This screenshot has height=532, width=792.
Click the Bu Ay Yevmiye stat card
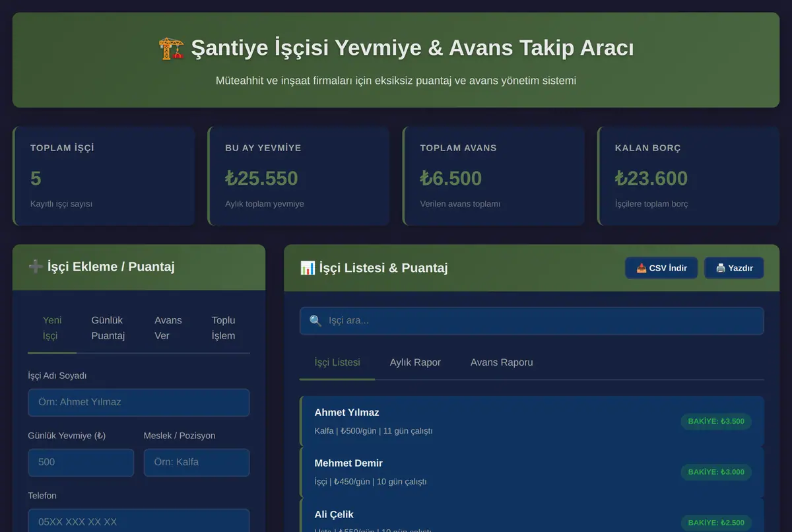coord(298,176)
